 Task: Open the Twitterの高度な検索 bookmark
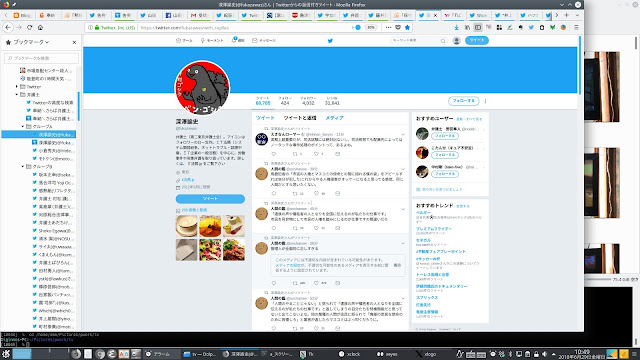point(50,102)
